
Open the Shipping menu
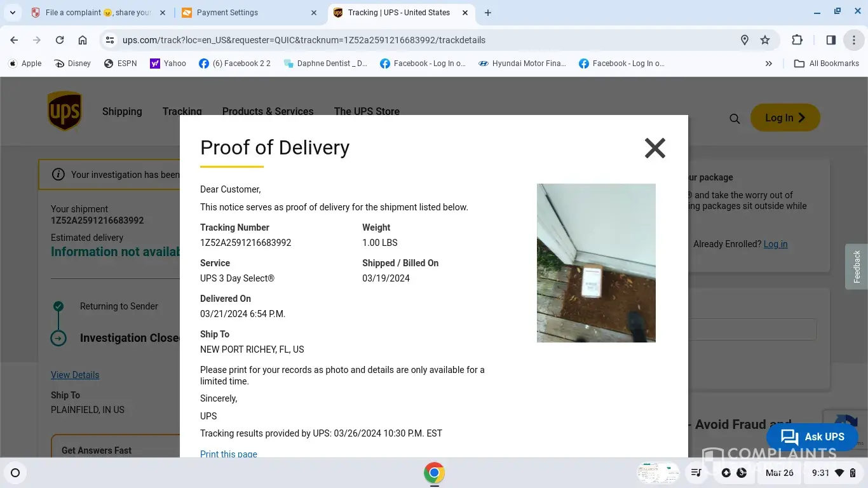122,111
